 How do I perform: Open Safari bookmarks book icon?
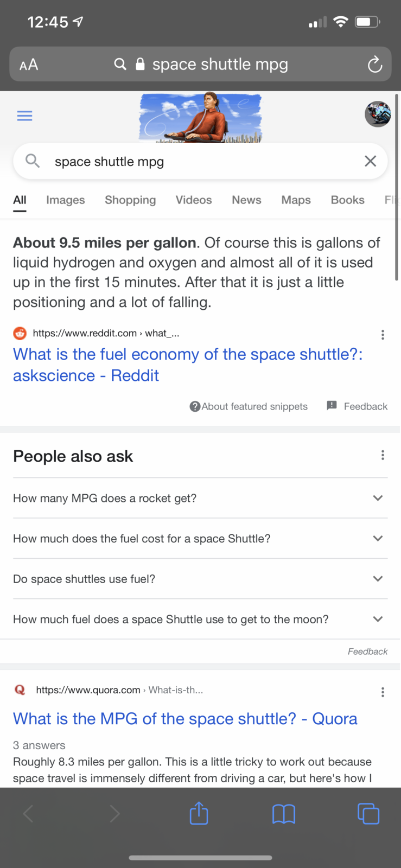coord(283,814)
